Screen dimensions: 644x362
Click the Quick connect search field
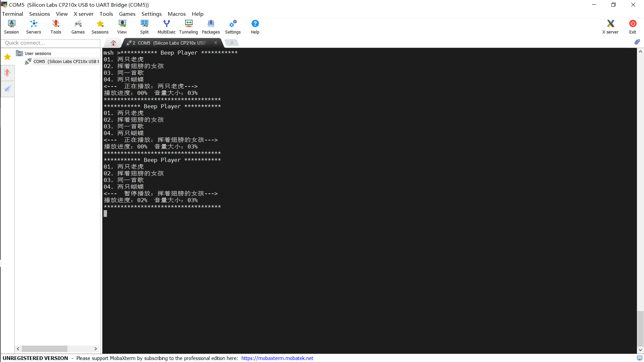pos(50,43)
